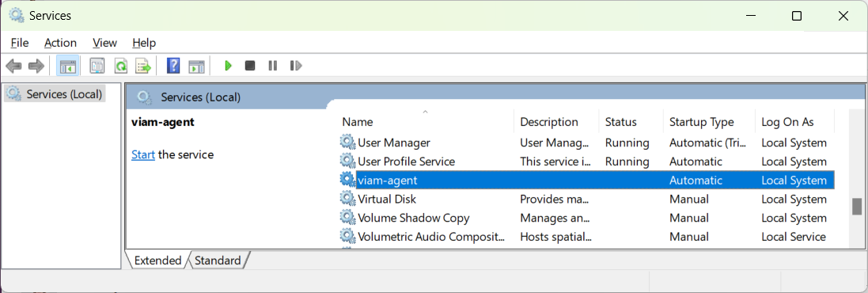Click the Back arrow toolbar icon
Screen dimensions: 868x293
point(13,66)
